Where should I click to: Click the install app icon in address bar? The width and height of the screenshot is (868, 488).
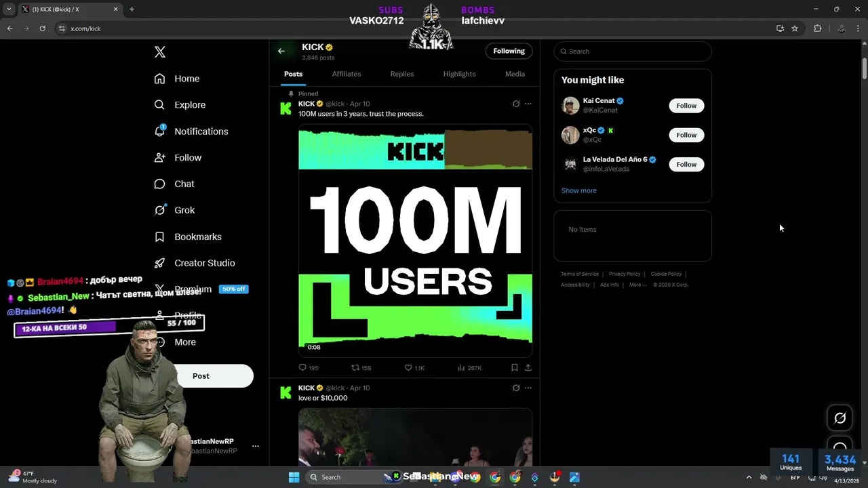780,28
